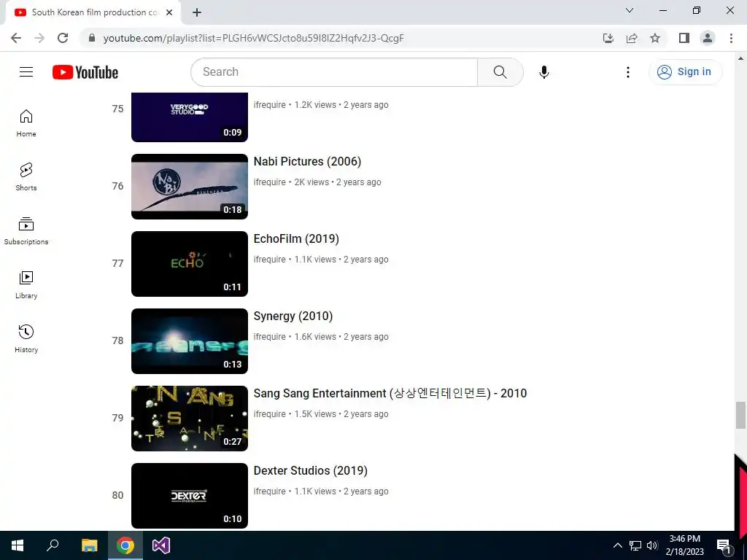Click the YouTube logo
Viewport: 747px width, 560px height.
85,72
